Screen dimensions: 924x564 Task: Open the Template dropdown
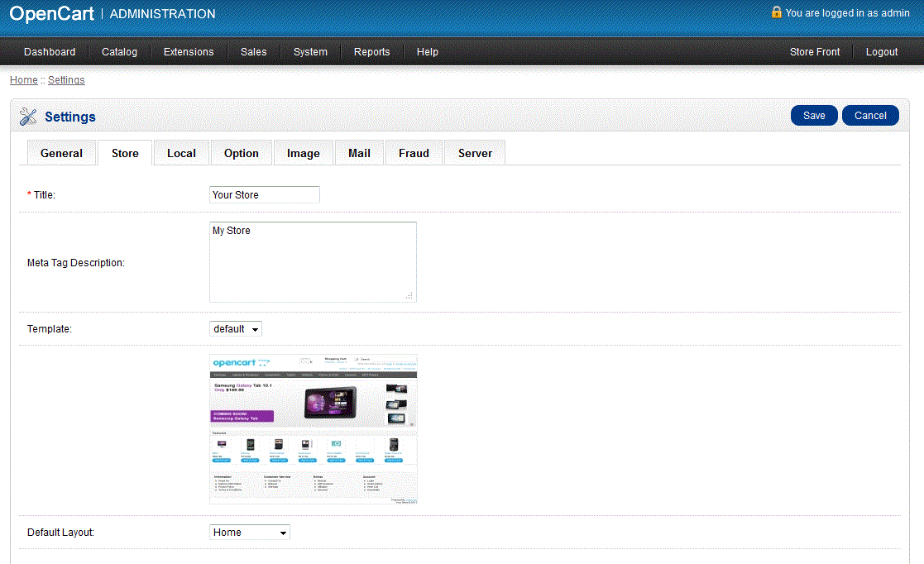(236, 329)
